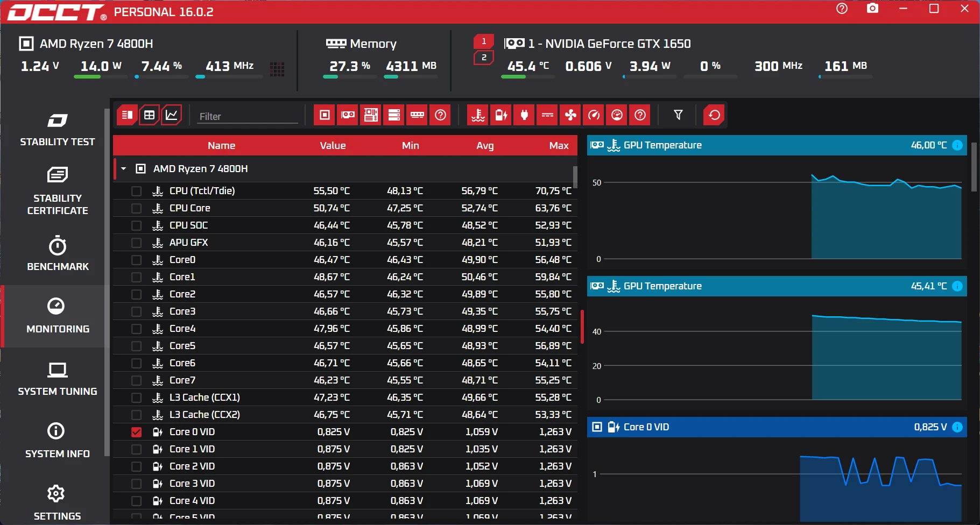Check the Core 1 VID checkbox
980x525 pixels.
[x=137, y=449]
